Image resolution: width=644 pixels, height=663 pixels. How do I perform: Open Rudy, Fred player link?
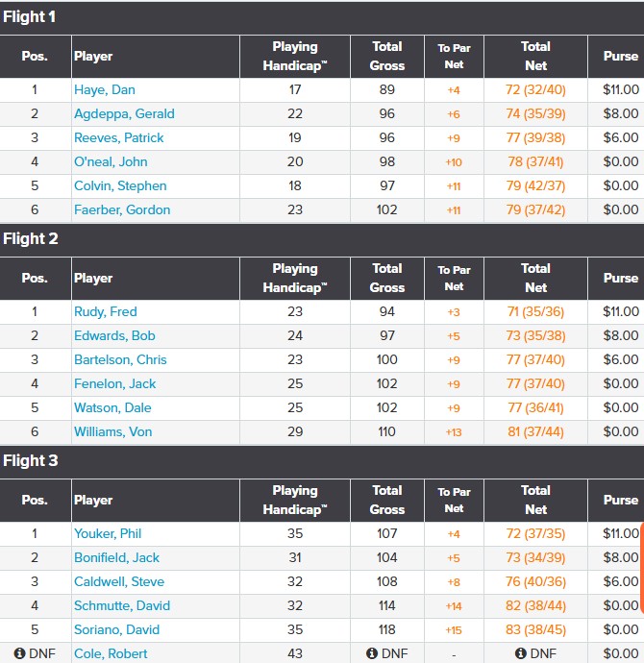[x=106, y=311]
